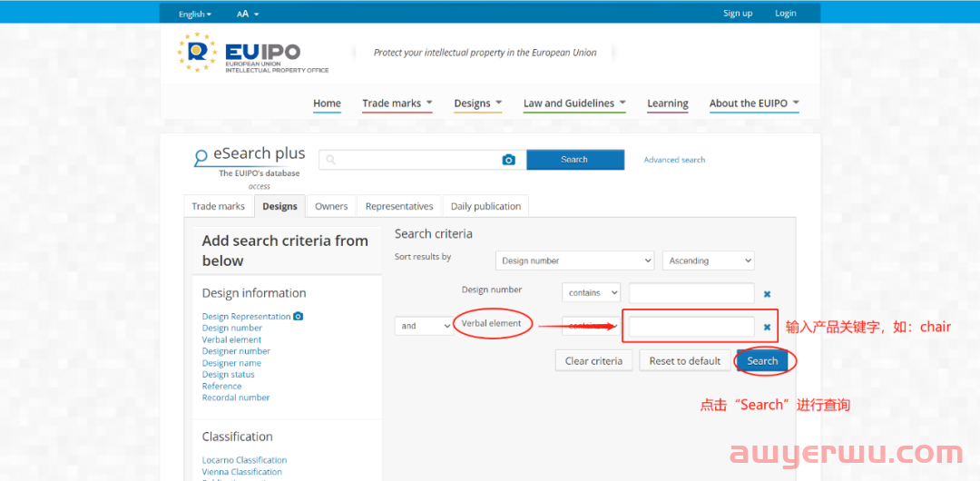Open the English language dropdown
This screenshot has width=980, height=481.
(195, 14)
